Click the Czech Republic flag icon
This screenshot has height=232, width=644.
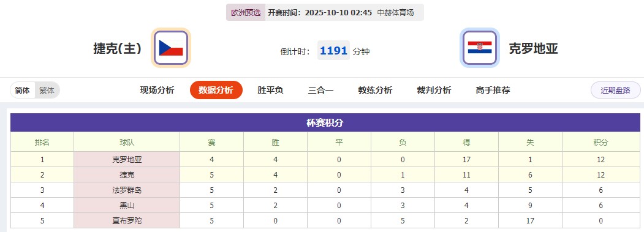pyautogui.click(x=171, y=48)
